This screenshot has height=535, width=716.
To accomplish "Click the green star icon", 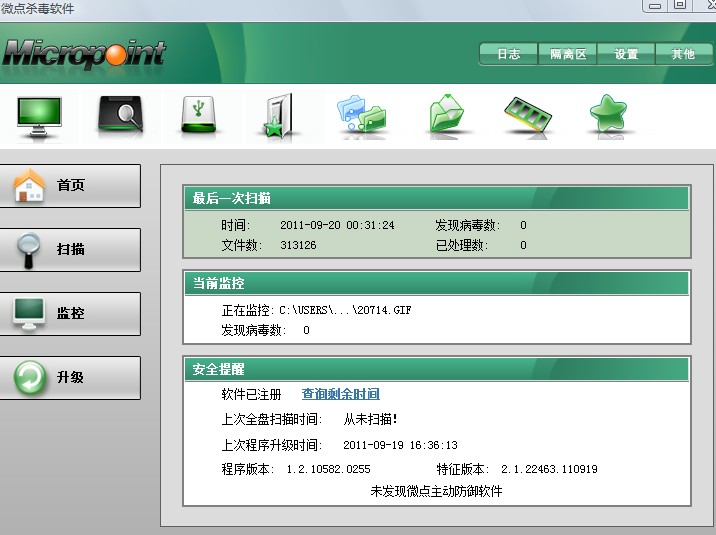I will tap(608, 113).
